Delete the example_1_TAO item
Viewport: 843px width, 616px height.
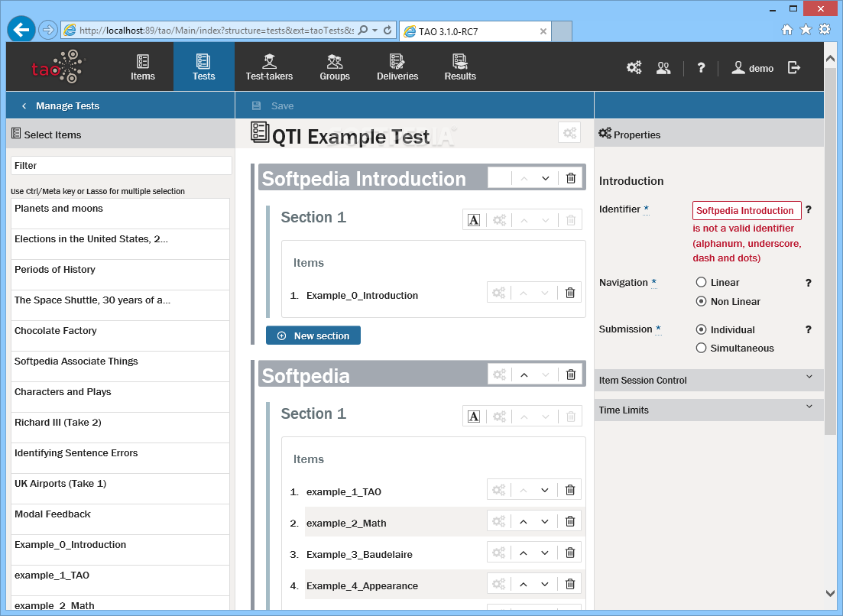(570, 490)
